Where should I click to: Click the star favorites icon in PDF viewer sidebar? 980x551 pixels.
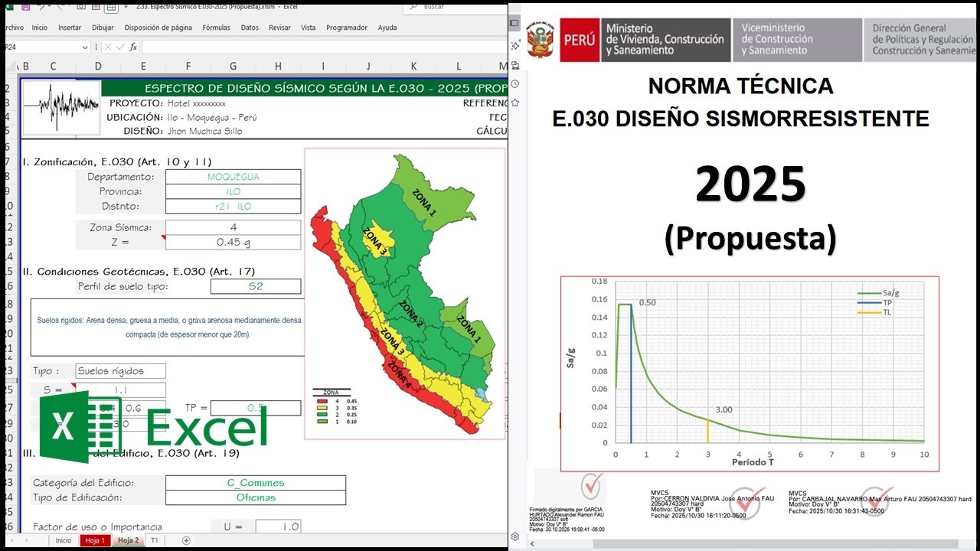515,103
